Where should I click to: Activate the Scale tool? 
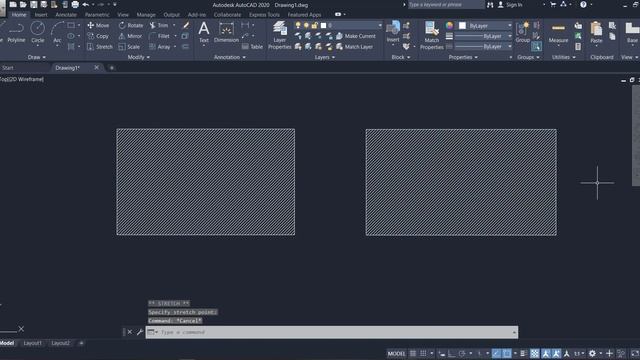129,47
